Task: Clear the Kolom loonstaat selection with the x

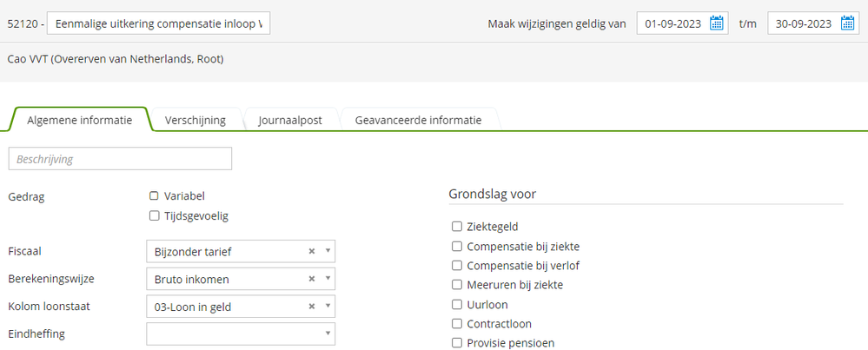Action: (311, 307)
